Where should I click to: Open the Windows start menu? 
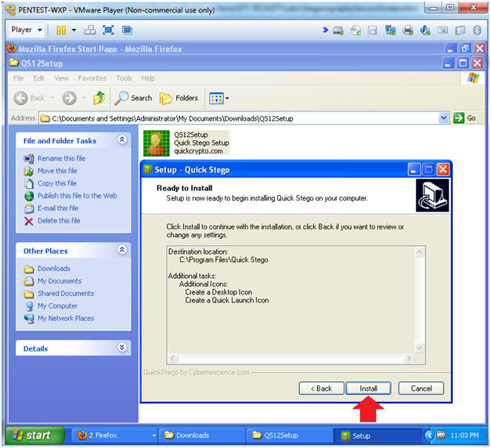34,435
